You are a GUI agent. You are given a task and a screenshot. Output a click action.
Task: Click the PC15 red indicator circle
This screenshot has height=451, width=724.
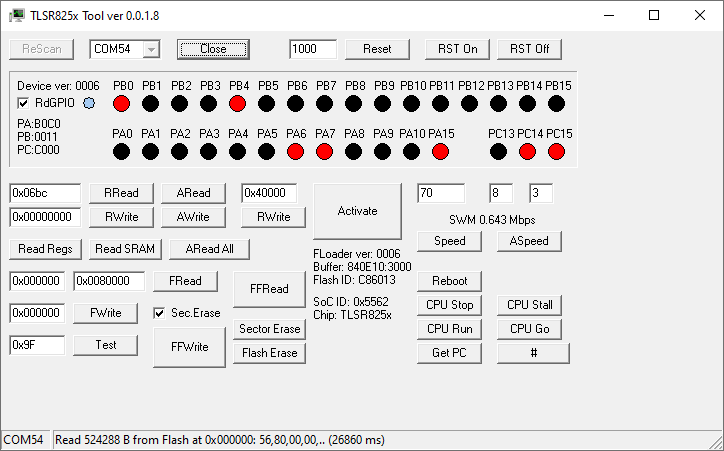click(556, 151)
